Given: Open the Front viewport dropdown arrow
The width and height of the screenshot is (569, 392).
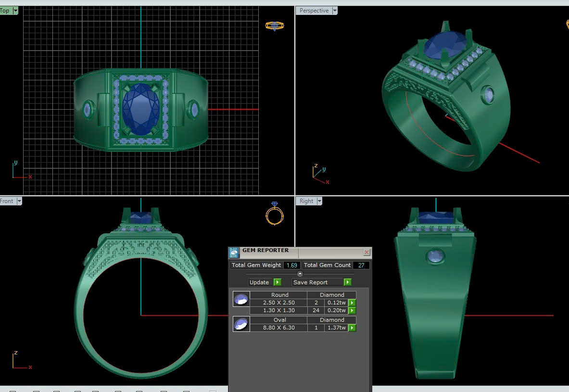Looking at the screenshot, I should 19,202.
